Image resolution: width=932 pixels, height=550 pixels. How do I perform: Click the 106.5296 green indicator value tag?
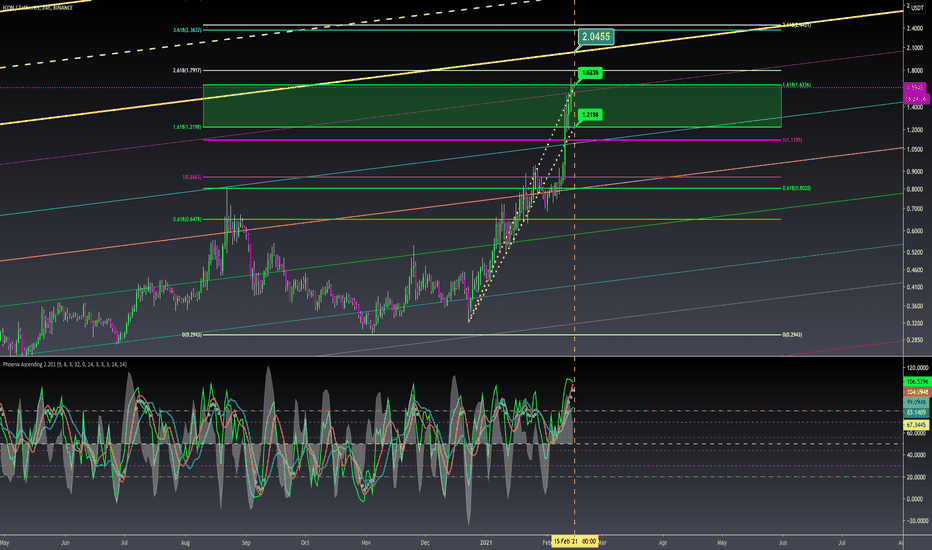[917, 382]
